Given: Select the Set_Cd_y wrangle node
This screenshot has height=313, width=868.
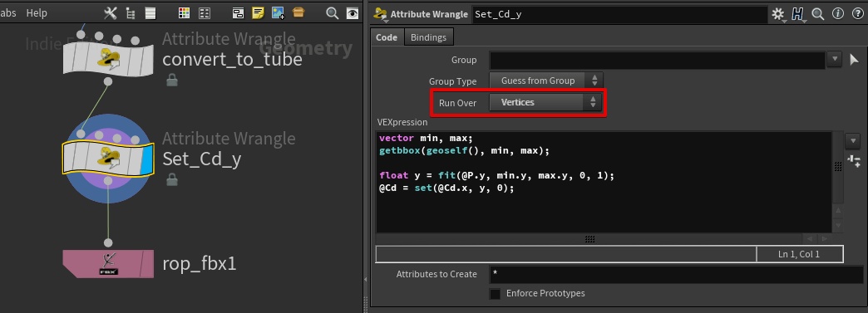Looking at the screenshot, I should tap(108, 158).
